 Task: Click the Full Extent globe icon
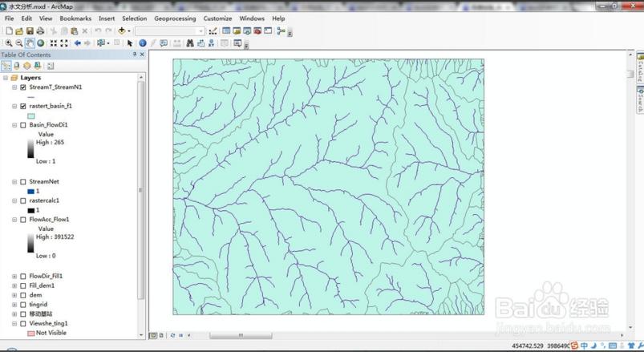point(41,43)
